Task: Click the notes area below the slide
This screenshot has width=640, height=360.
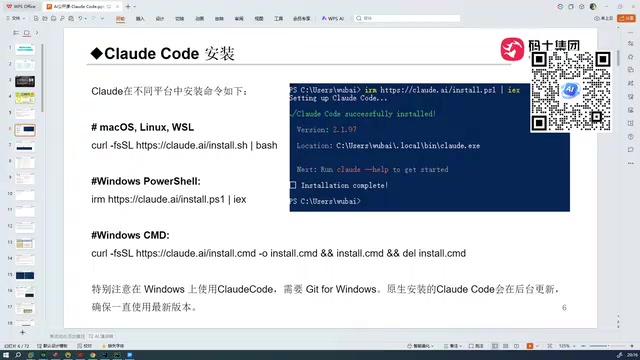Action: point(67,336)
